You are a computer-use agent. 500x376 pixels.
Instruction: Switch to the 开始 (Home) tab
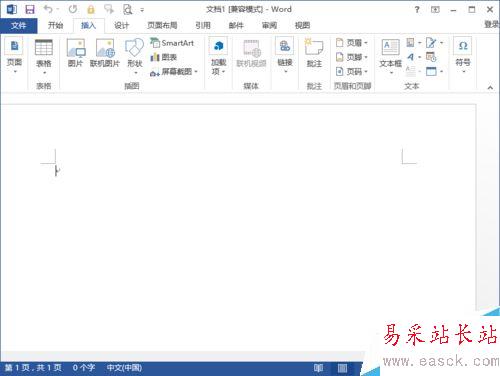[55, 25]
